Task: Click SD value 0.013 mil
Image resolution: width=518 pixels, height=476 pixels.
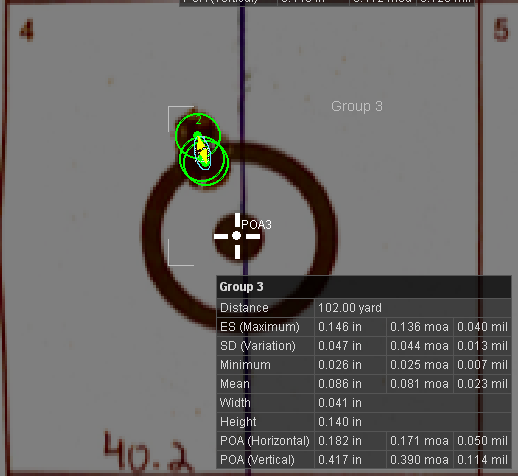Action: click(x=482, y=346)
